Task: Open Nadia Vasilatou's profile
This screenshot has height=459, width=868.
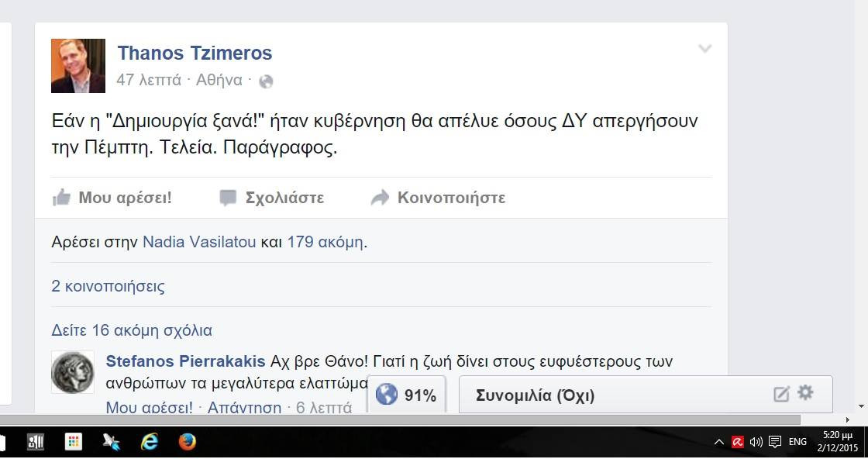Action: [x=199, y=242]
